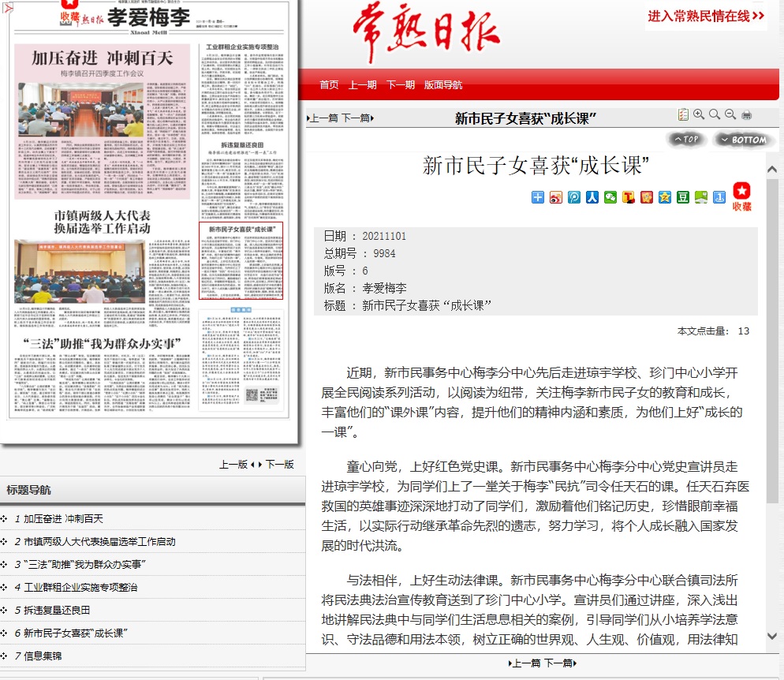This screenshot has height=680, width=784.
Task: Jump to the end with BOTTOM button
Action: [744, 140]
